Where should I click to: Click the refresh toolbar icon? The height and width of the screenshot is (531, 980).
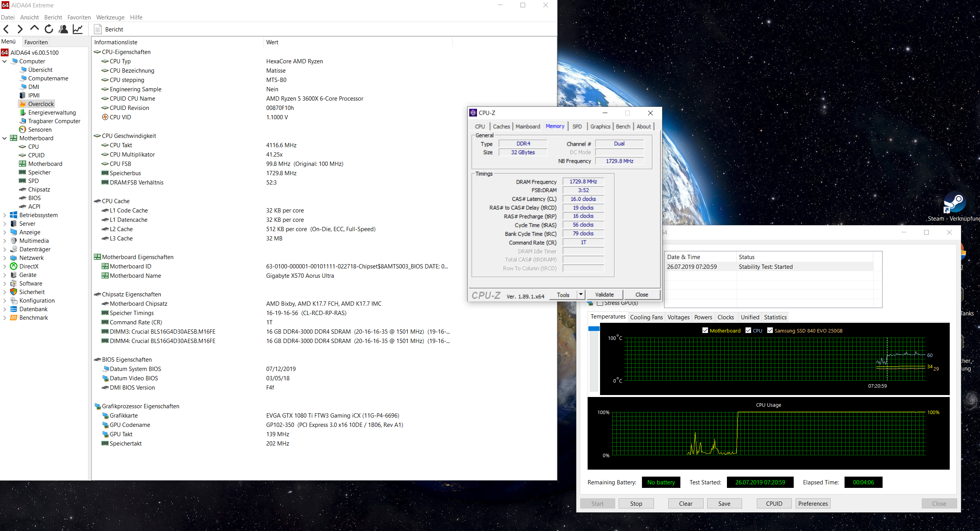(49, 29)
